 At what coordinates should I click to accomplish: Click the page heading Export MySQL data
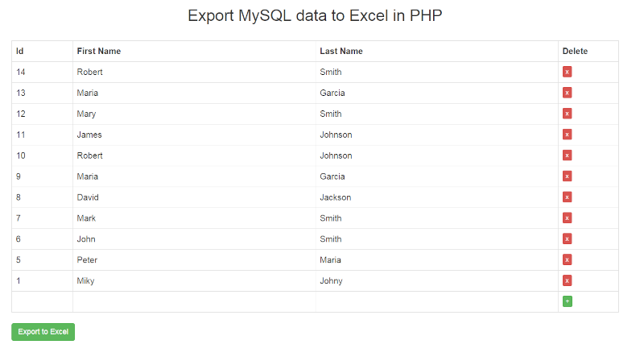pyautogui.click(x=315, y=15)
